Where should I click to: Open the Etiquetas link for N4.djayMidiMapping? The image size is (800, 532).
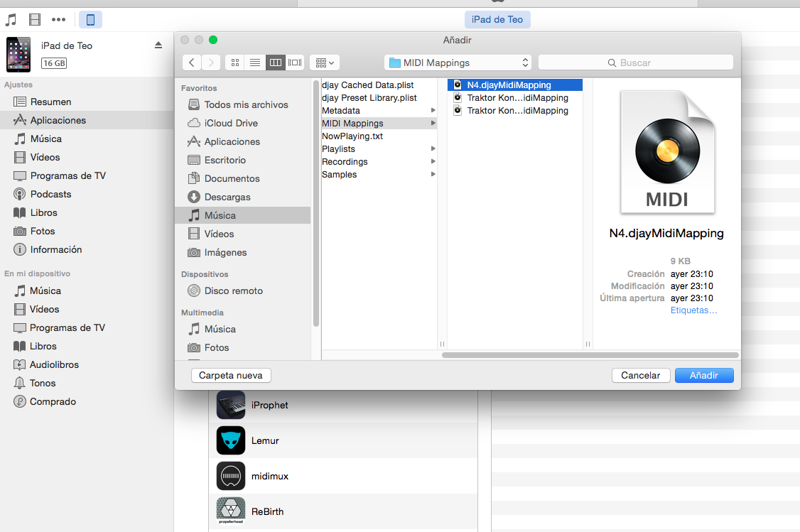coord(694,310)
